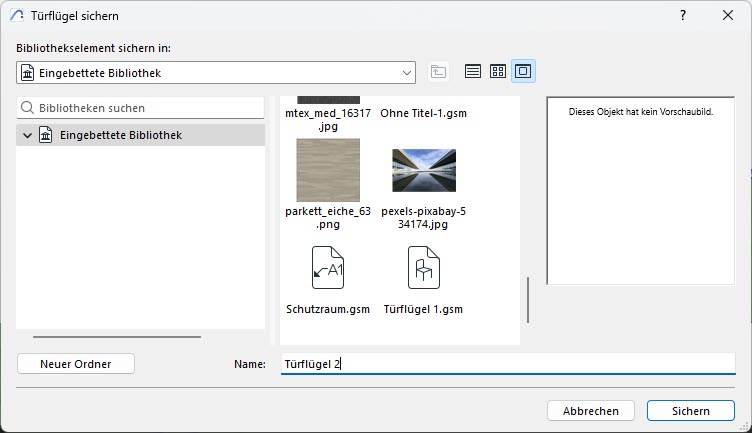Click the Archicad icon in the title bar
This screenshot has width=752, height=433.
tap(17, 15)
